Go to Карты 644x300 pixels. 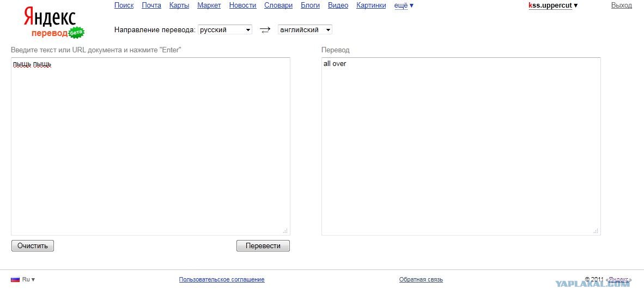pyautogui.click(x=179, y=5)
